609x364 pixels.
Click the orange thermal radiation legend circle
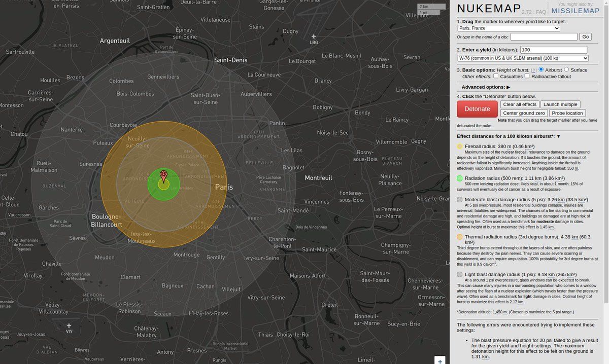pyautogui.click(x=460, y=237)
